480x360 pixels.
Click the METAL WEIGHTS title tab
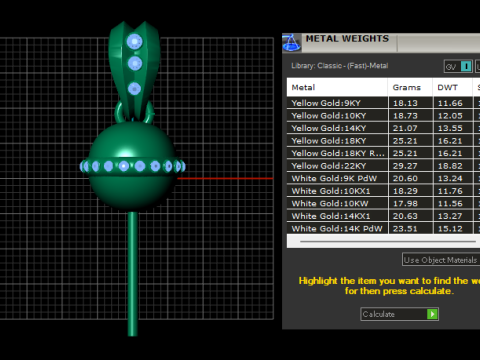coord(347,39)
